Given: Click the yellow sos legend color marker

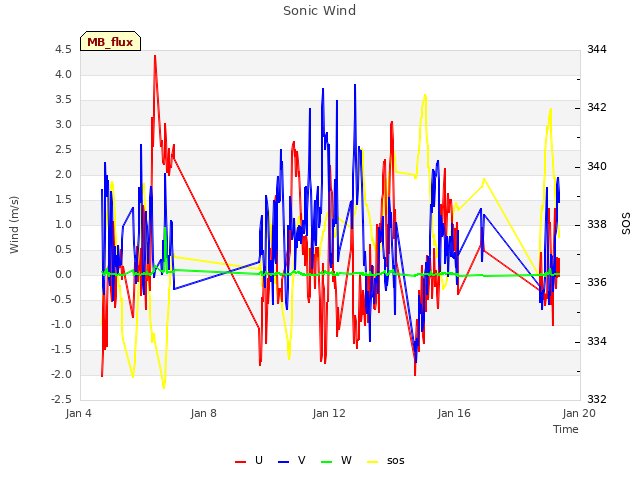Looking at the screenshot, I should (373, 462).
